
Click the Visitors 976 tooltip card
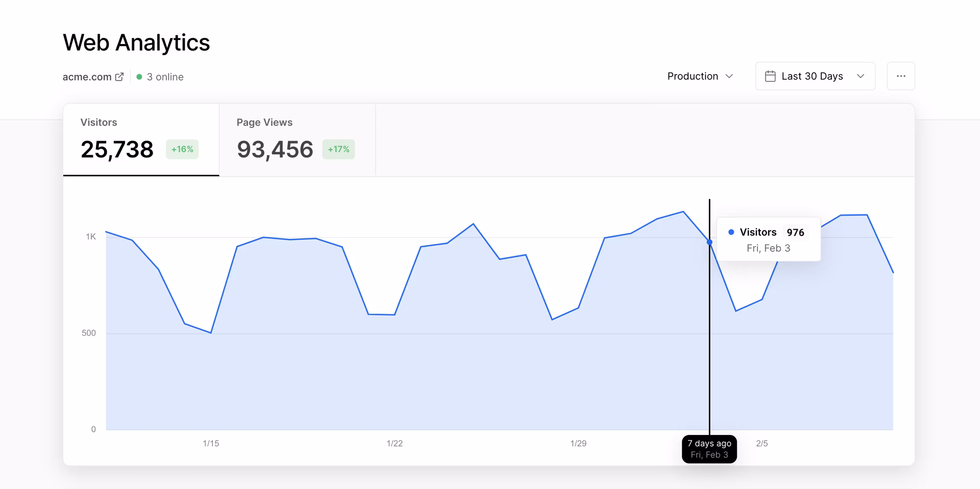(x=769, y=239)
